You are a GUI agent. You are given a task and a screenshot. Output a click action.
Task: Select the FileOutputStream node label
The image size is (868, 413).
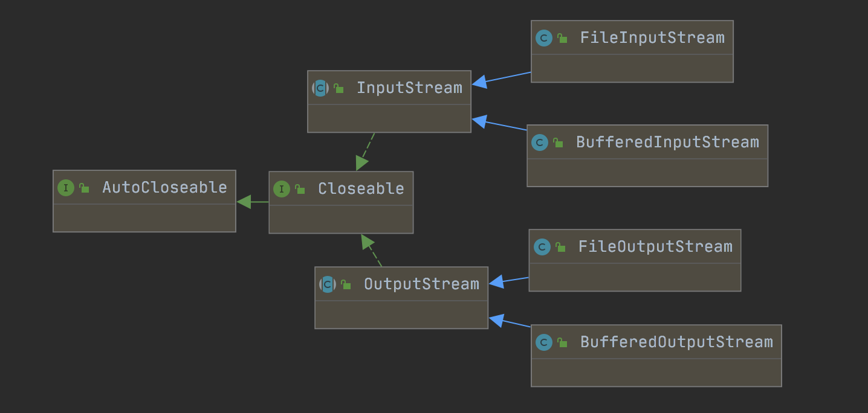[655, 246]
